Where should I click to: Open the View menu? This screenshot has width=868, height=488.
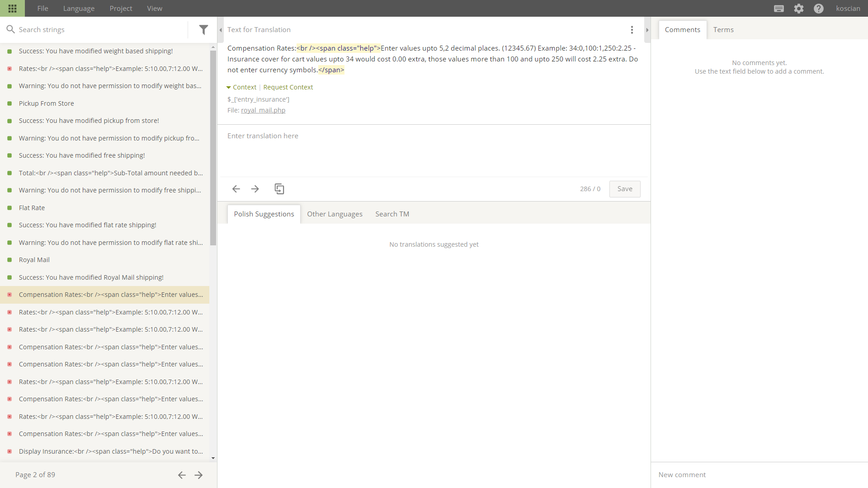pyautogui.click(x=154, y=9)
